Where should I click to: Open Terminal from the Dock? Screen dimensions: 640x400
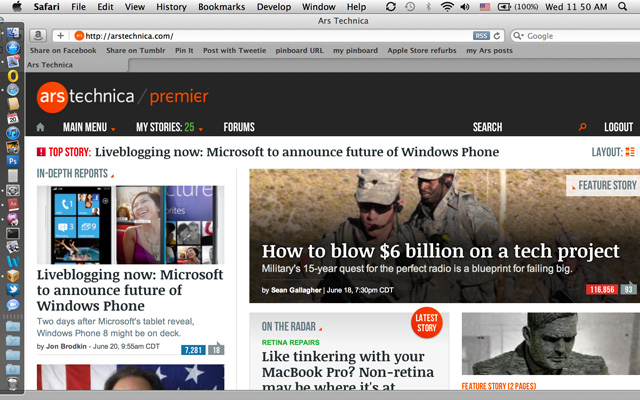[13, 233]
